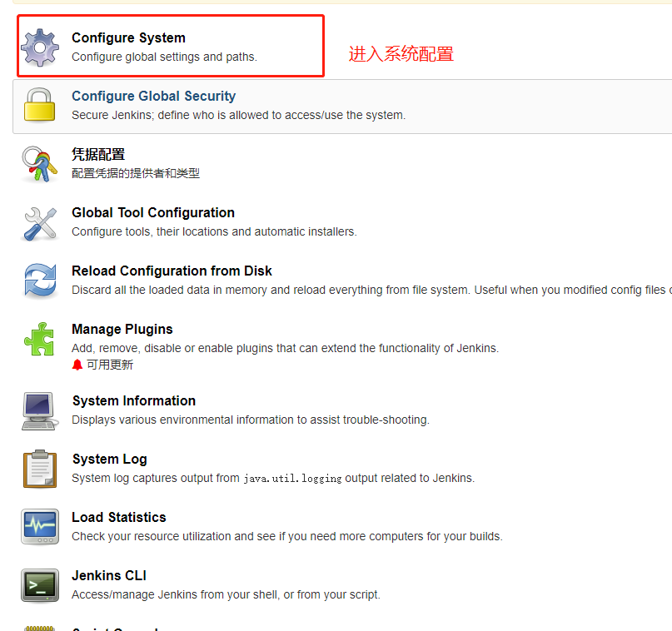Open Jenkins CLI
Image resolution: width=672 pixels, height=631 pixels.
(109, 575)
